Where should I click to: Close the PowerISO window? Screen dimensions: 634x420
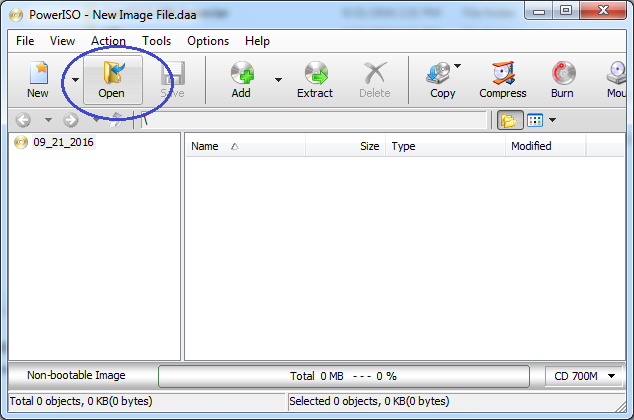click(603, 11)
